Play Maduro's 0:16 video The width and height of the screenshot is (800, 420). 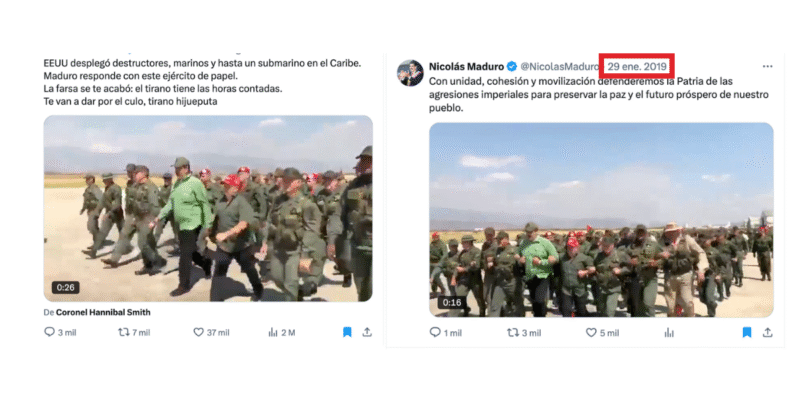pyautogui.click(x=601, y=220)
